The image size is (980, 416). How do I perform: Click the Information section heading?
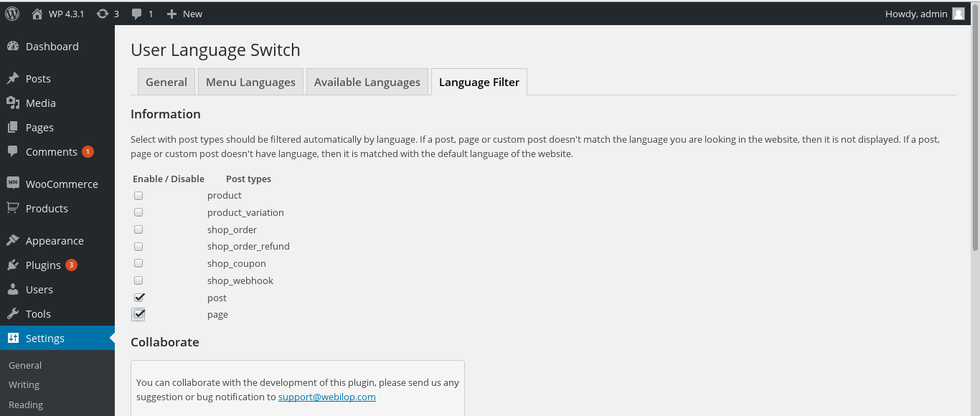tap(166, 114)
